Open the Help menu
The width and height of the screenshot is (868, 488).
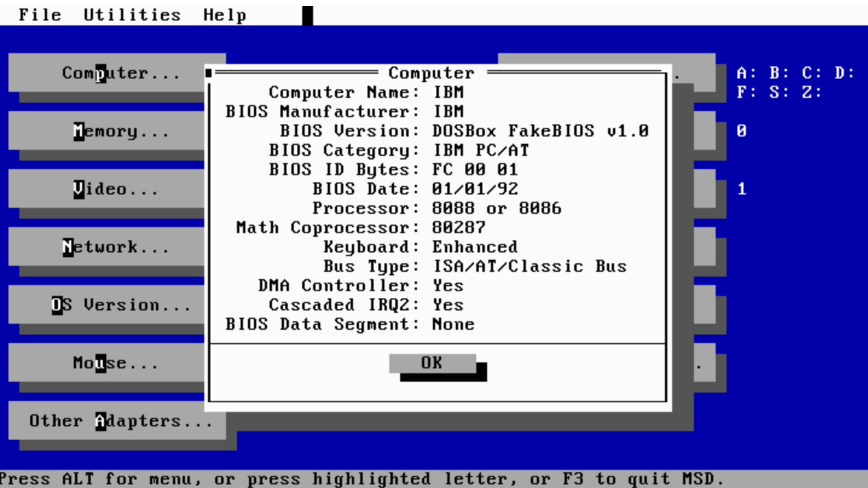click(x=224, y=14)
